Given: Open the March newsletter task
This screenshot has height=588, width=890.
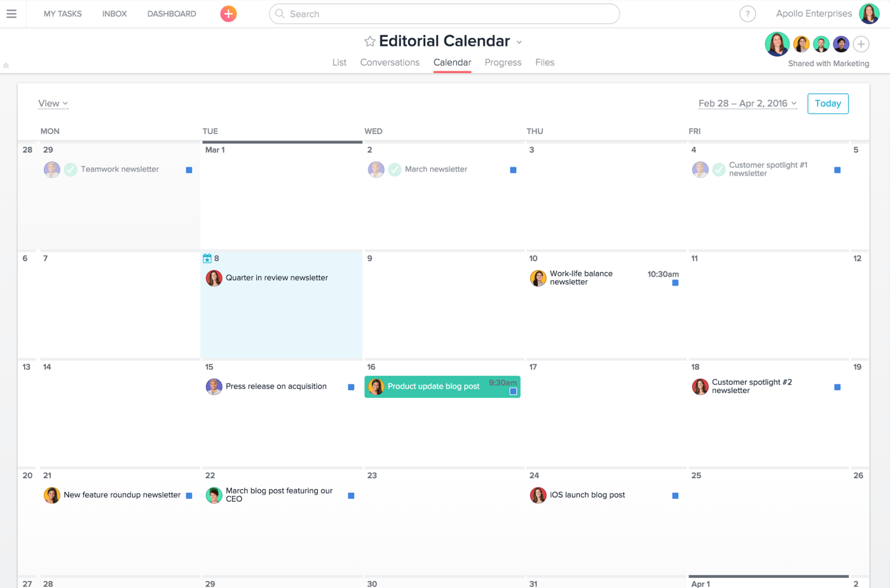Looking at the screenshot, I should [436, 169].
